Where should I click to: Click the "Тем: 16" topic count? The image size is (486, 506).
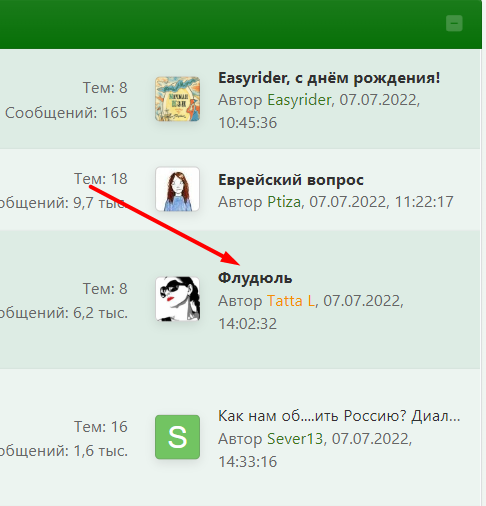[x=101, y=427]
